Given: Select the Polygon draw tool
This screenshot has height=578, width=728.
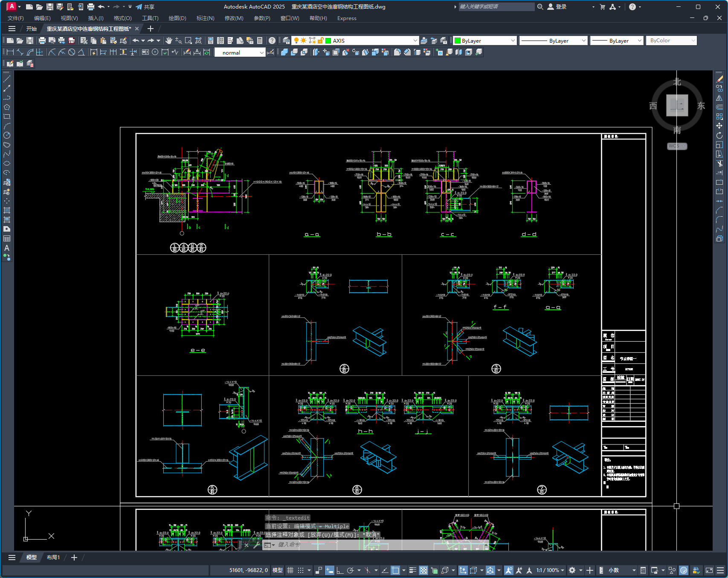Looking at the screenshot, I should click(x=7, y=107).
